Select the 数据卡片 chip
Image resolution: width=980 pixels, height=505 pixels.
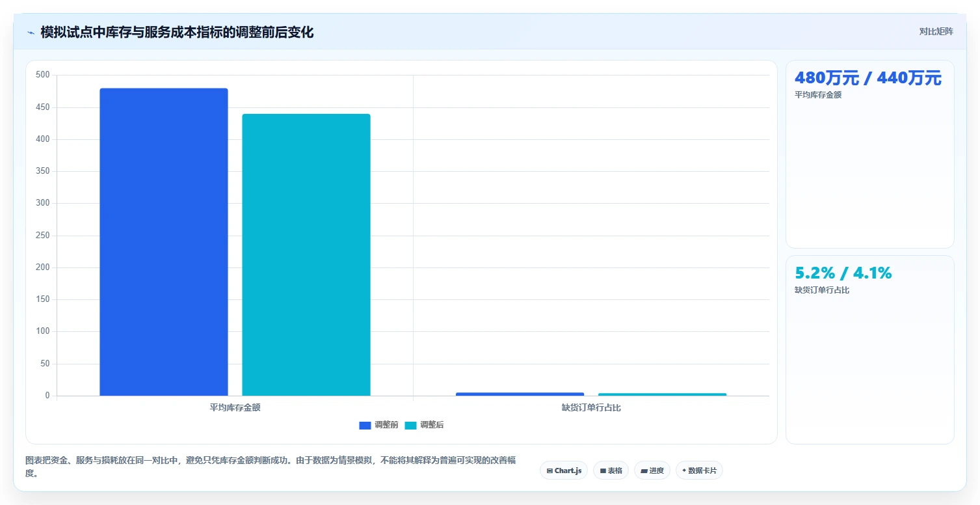pos(699,471)
